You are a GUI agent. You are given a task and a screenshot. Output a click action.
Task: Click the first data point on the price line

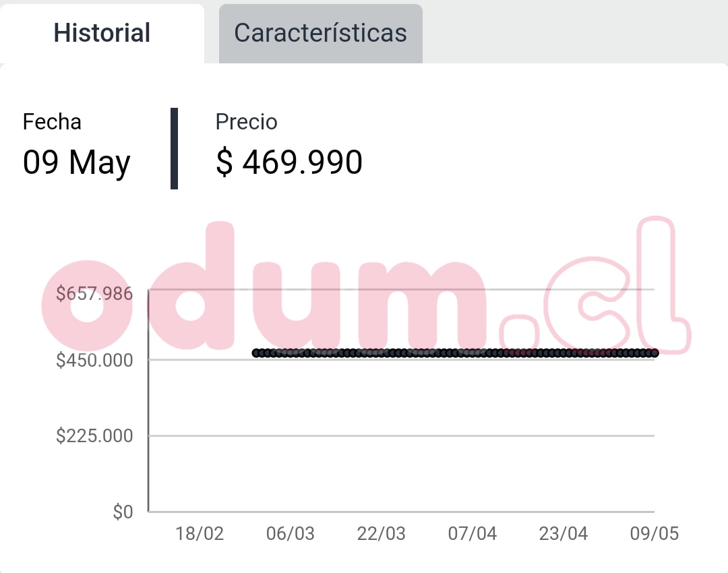click(256, 353)
